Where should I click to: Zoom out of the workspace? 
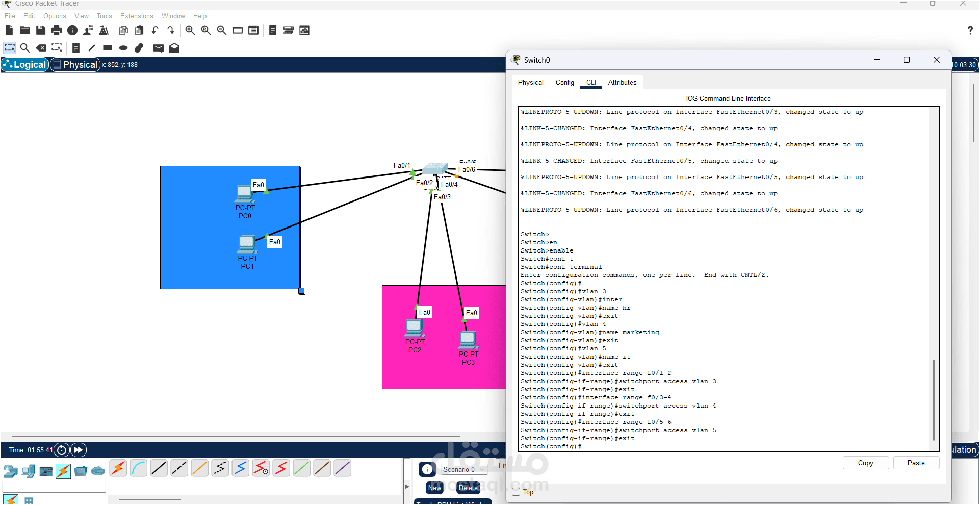(x=222, y=31)
